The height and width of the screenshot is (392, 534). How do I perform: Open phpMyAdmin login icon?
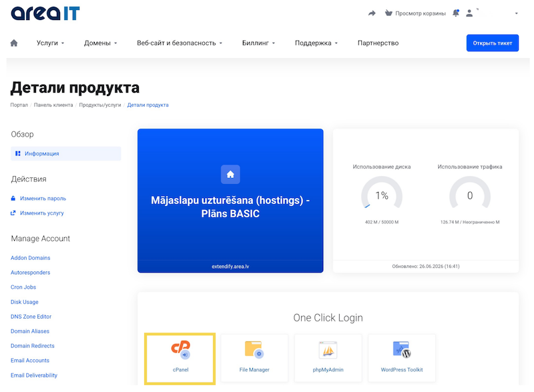pyautogui.click(x=328, y=350)
